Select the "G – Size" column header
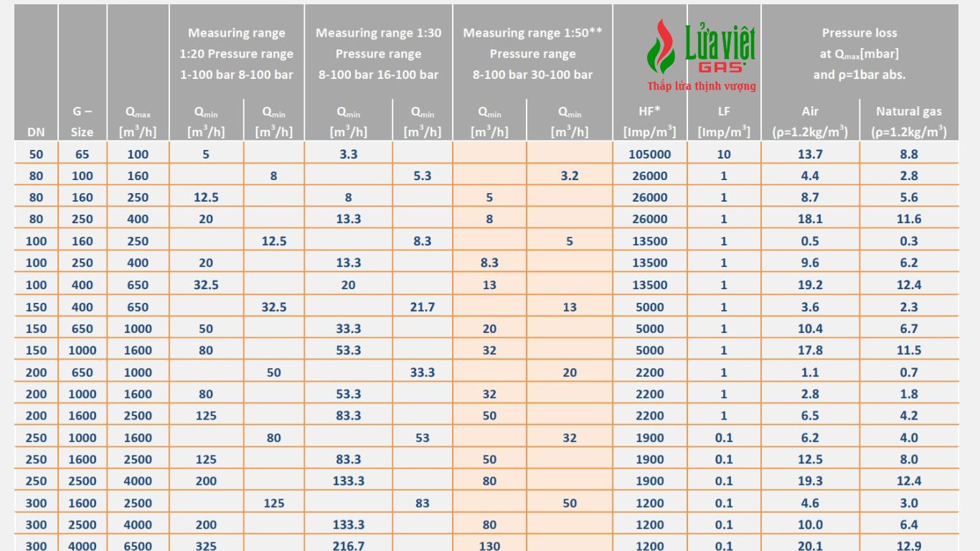 point(83,121)
